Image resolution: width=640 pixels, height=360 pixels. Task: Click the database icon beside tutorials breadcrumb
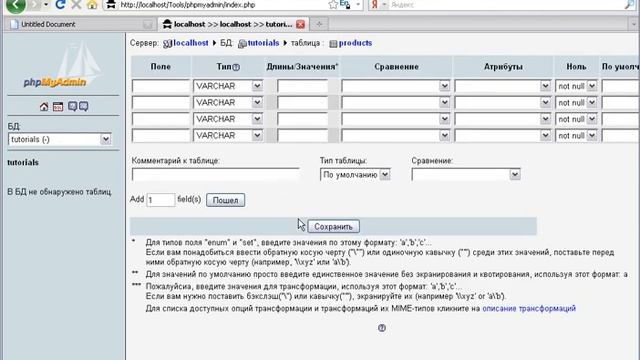[242, 44]
